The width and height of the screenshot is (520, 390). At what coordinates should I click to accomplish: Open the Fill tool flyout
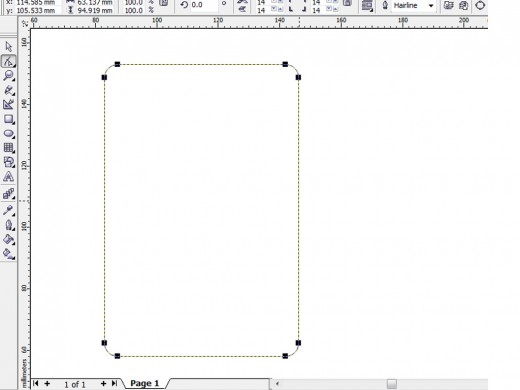[9, 239]
